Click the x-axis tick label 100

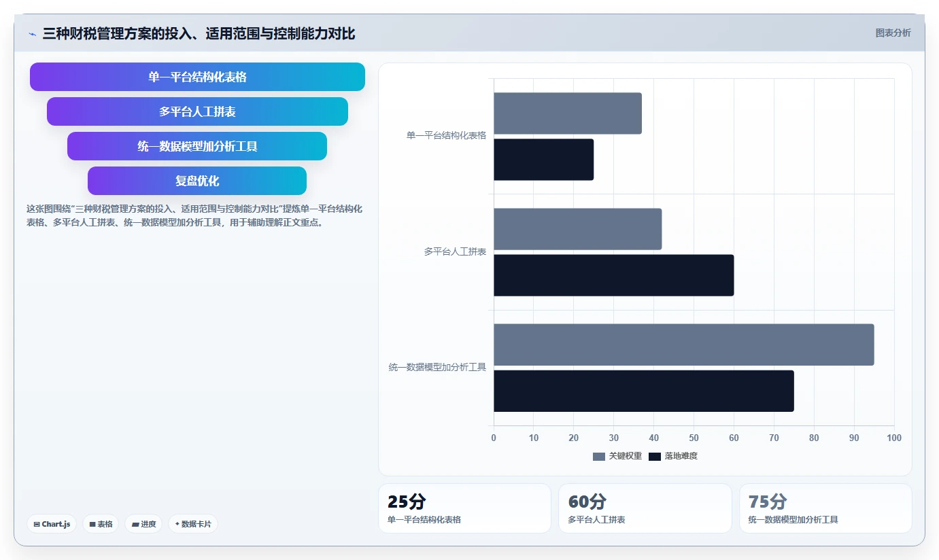(x=894, y=438)
